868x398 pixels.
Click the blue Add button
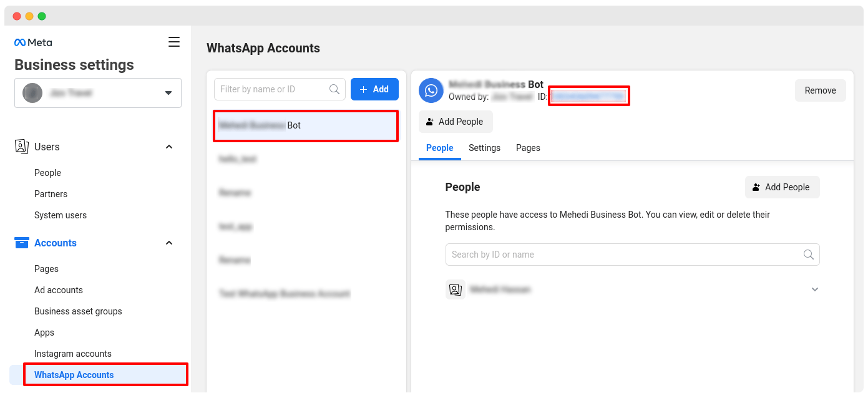[x=374, y=89]
